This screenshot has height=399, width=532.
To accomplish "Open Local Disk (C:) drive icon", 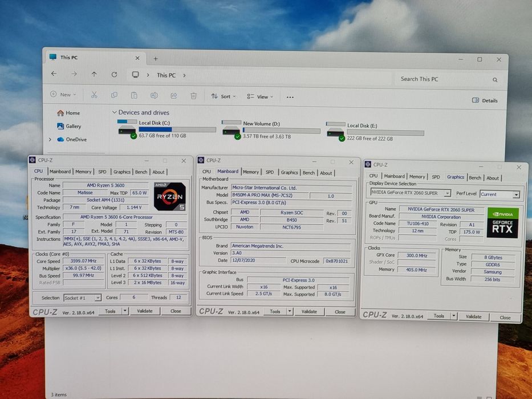I will [127, 129].
